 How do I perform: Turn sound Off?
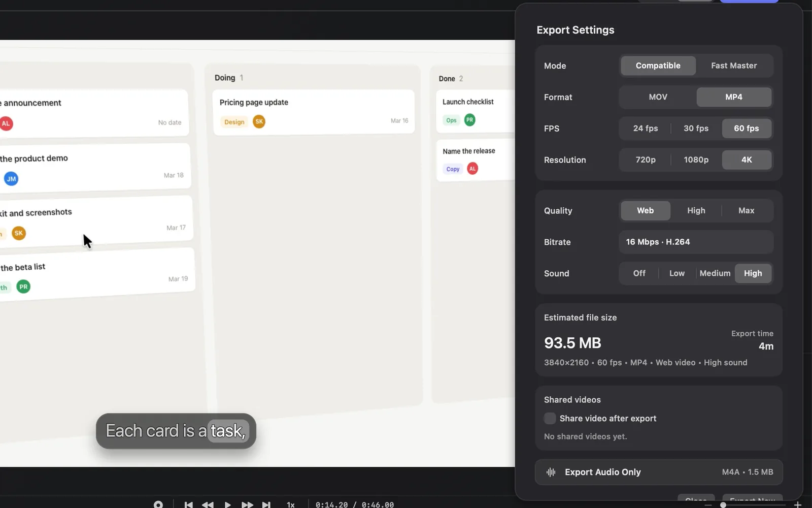click(639, 273)
